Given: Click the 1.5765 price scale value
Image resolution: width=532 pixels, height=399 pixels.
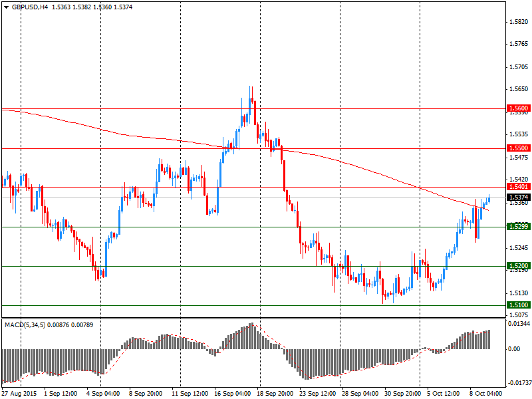Looking at the screenshot, I should 519,44.
